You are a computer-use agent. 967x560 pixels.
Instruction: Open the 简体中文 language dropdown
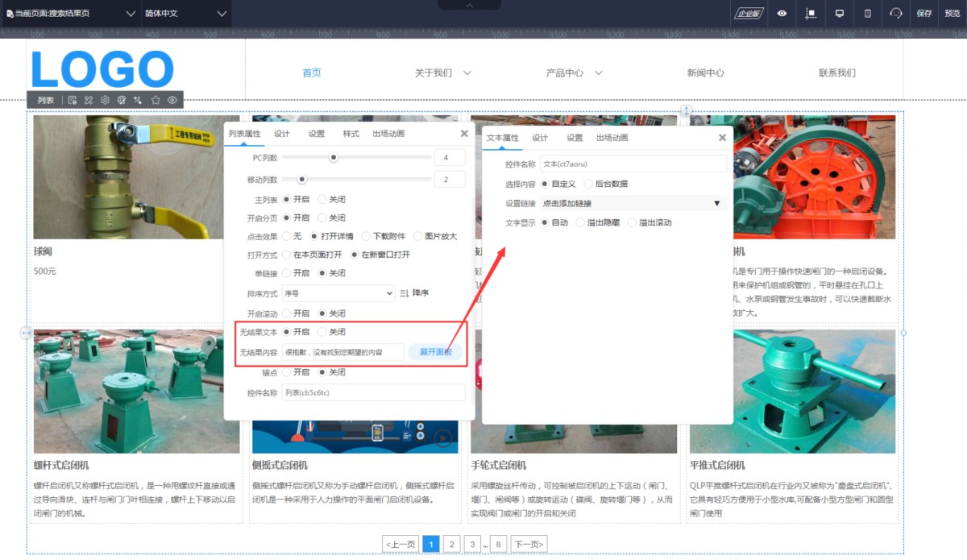(x=185, y=14)
